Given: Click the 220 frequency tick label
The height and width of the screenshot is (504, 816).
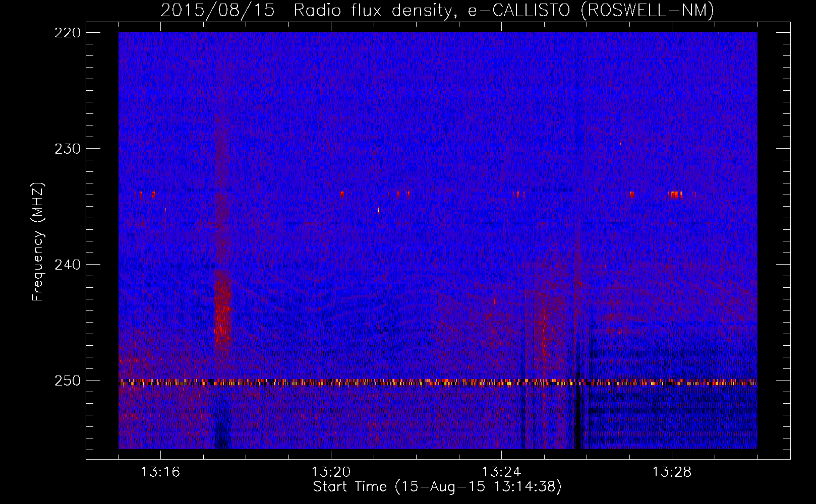Looking at the screenshot, I should pyautogui.click(x=67, y=33).
